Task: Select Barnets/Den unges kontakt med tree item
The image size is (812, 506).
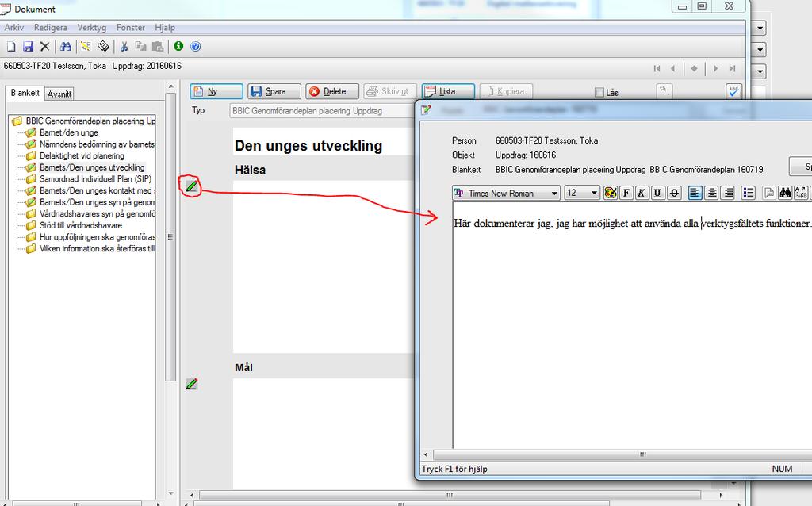Action: [97, 190]
